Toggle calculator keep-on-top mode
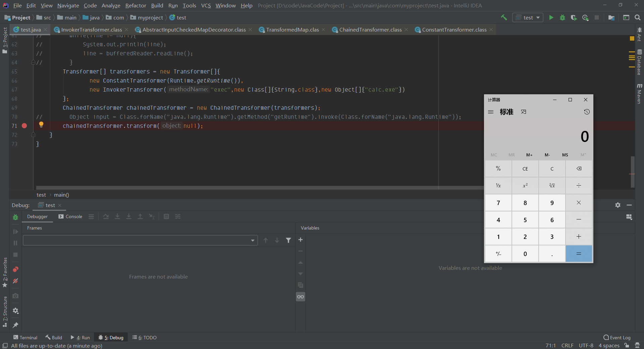This screenshot has width=644, height=349. (x=524, y=112)
